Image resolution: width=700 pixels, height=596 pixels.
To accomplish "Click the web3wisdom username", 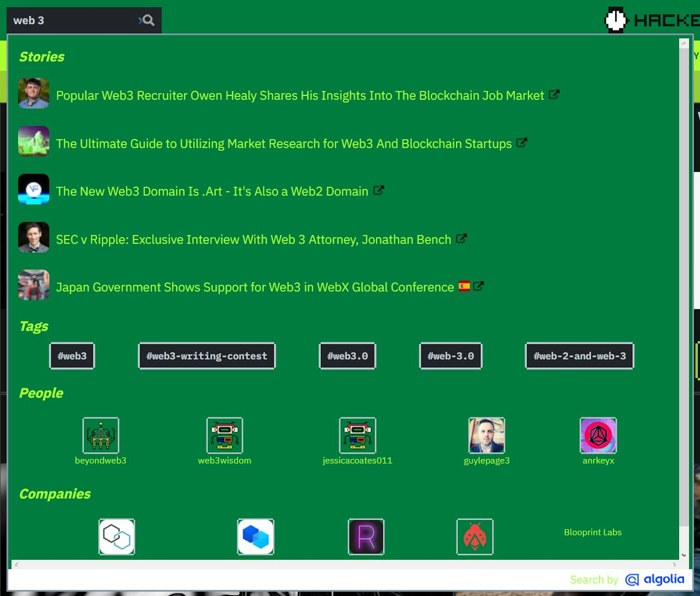I will coord(225,461).
